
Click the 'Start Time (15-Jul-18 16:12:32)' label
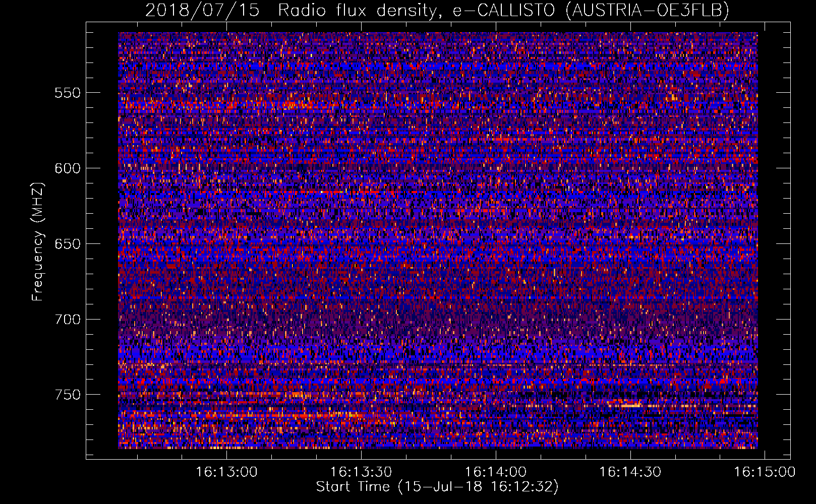coord(437,487)
